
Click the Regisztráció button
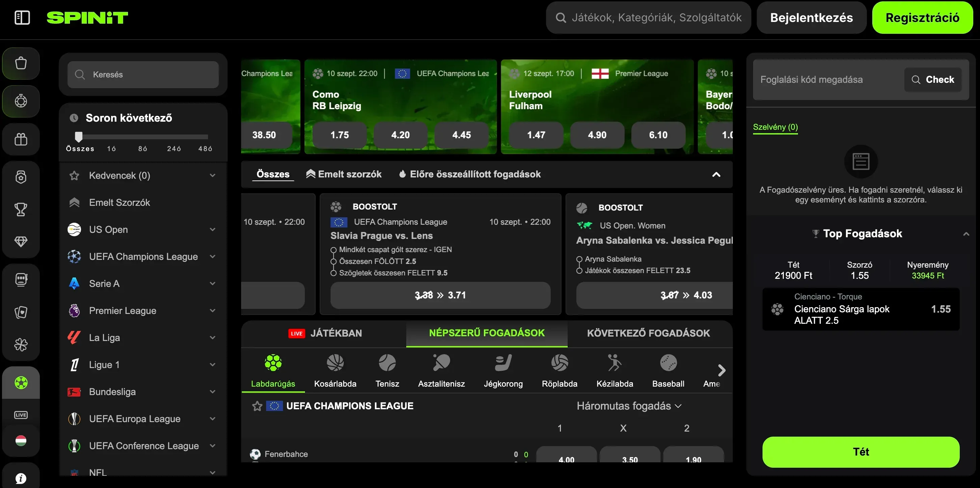click(923, 18)
